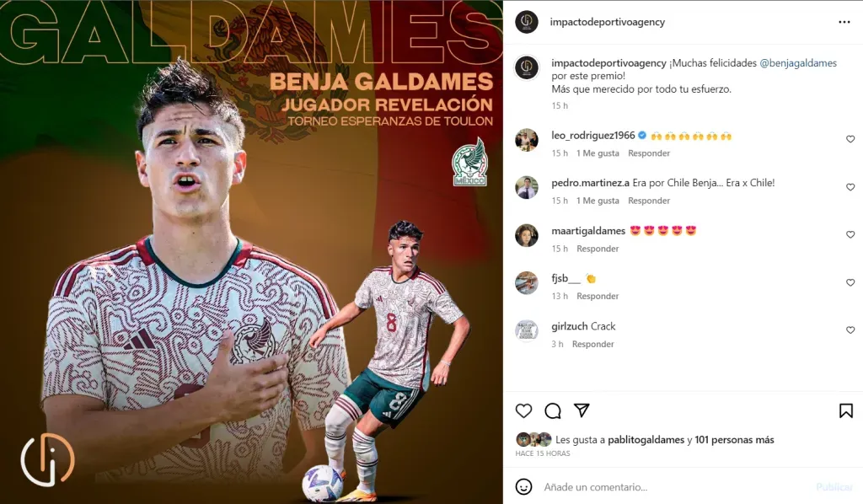
Task: Open the comment speech bubble icon
Action: pyautogui.click(x=553, y=410)
